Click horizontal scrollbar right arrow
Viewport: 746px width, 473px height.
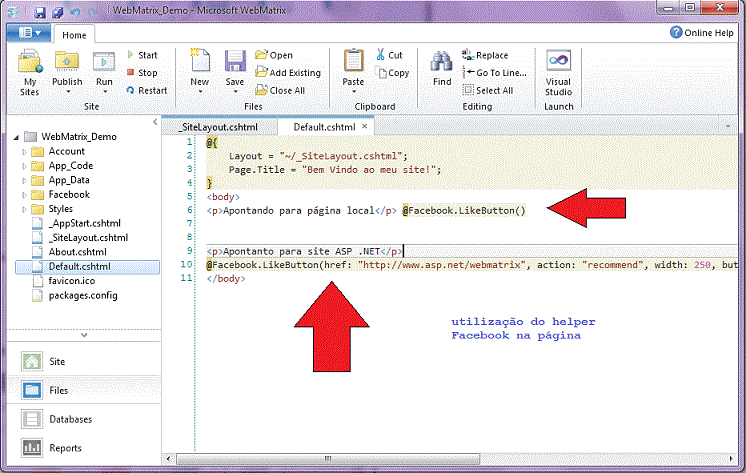pos(731,459)
